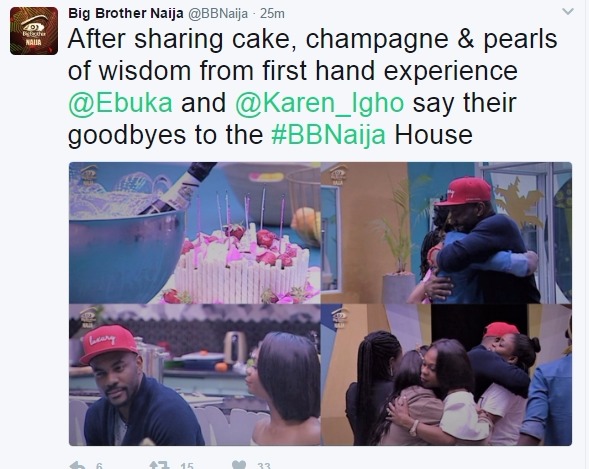The image size is (589, 469).
Task: View the photo of the man in a red cap
Action: (195, 375)
